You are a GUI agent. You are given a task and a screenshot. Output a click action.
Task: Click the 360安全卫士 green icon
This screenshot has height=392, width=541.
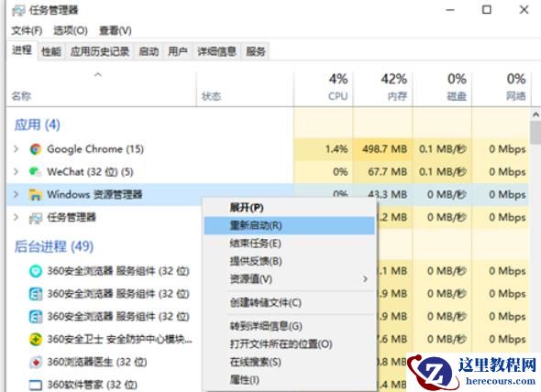pyautogui.click(x=36, y=340)
